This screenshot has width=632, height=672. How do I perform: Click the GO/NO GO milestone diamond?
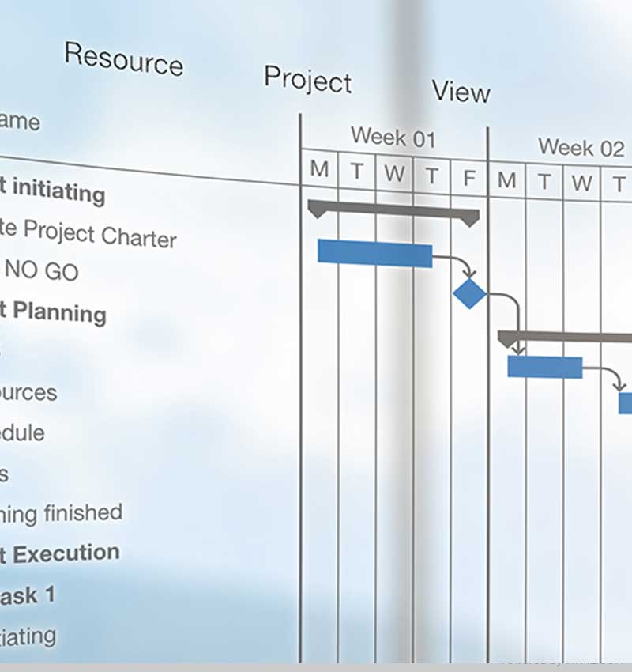[x=470, y=293]
